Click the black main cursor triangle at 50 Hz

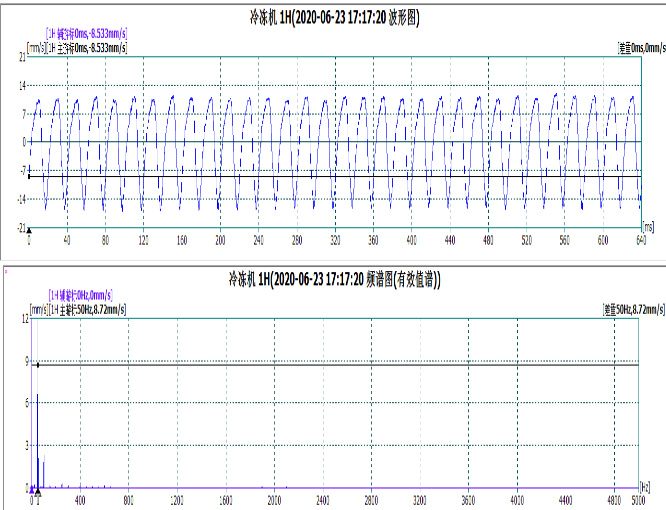point(38,491)
